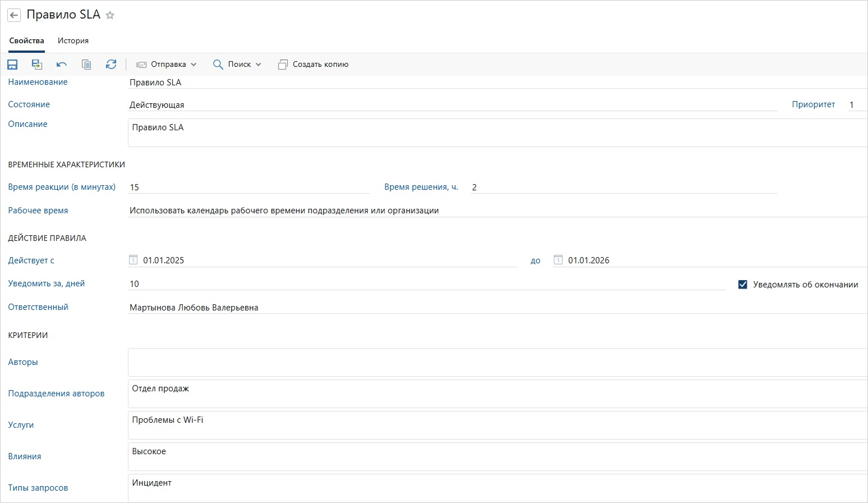Click the back arrow next to the title
868x503 pixels.
14,16
